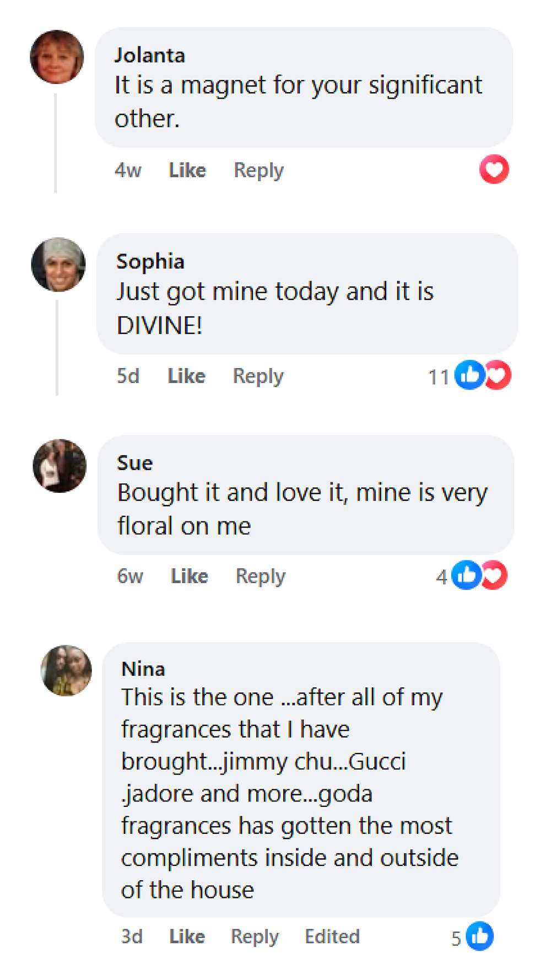The image size is (551, 980).
Task: Click the Nina commenter name
Action: (143, 669)
